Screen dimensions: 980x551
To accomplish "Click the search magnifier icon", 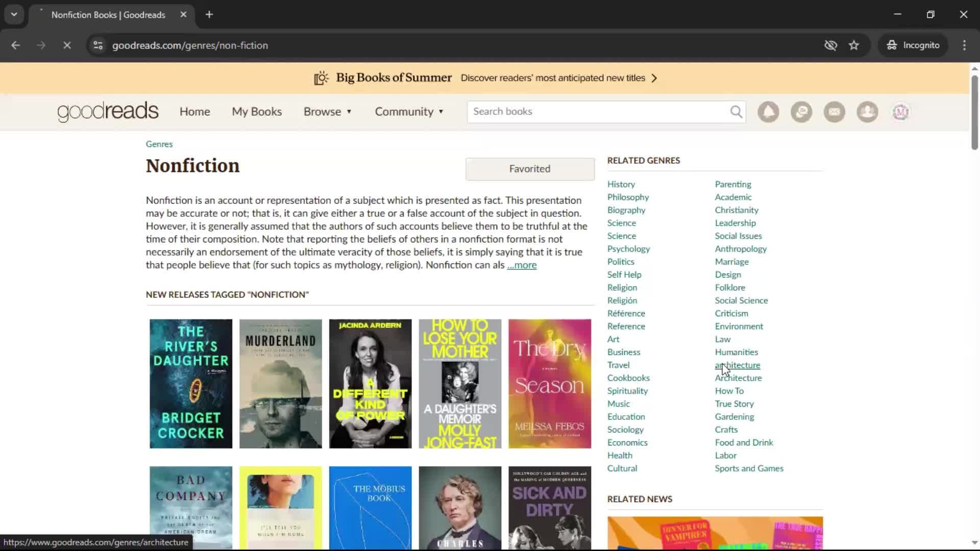I will pos(736,112).
